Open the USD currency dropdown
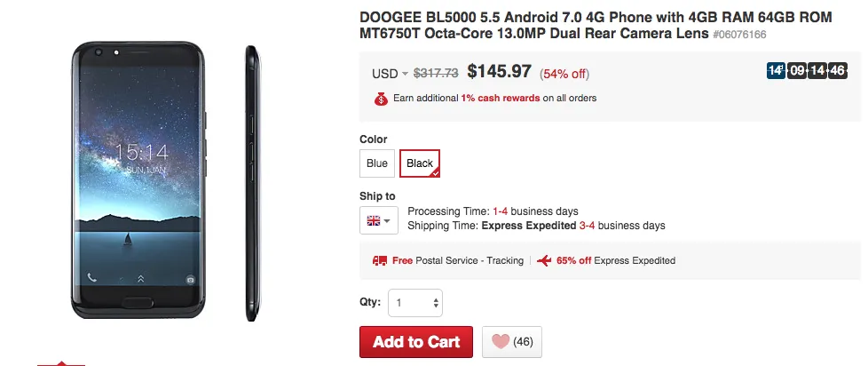 pos(391,74)
